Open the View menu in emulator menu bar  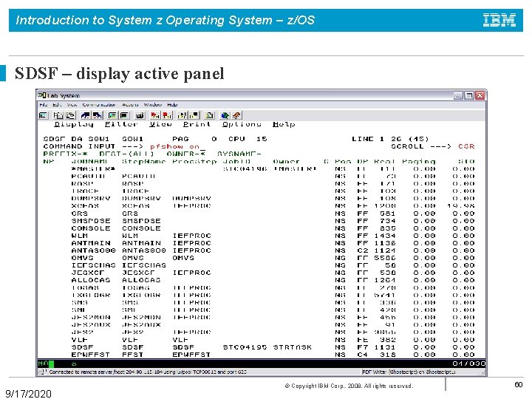click(72, 104)
